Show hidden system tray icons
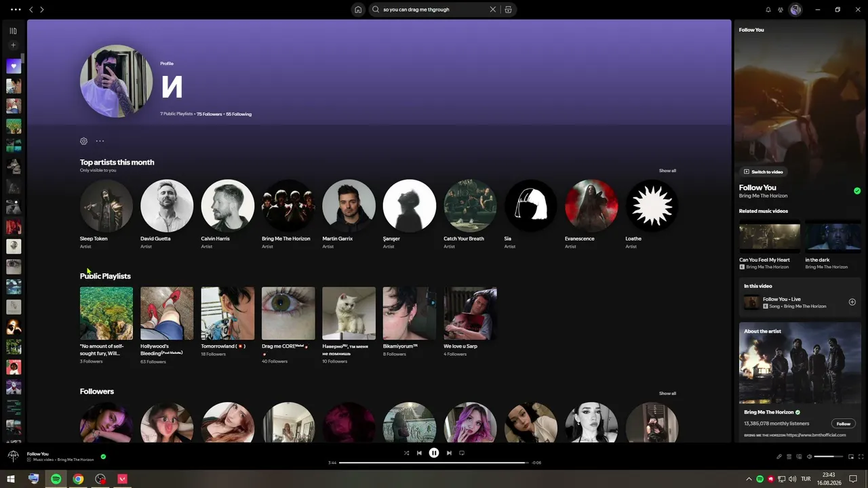Screen dimensions: 868x488 (749, 479)
